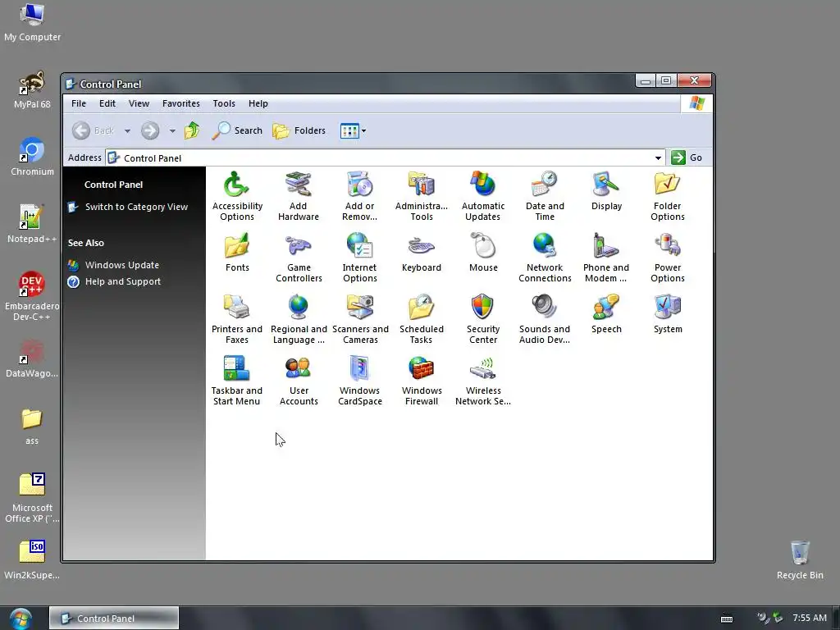840x630 pixels.
Task: Toggle the Folders pane button
Action: point(299,130)
